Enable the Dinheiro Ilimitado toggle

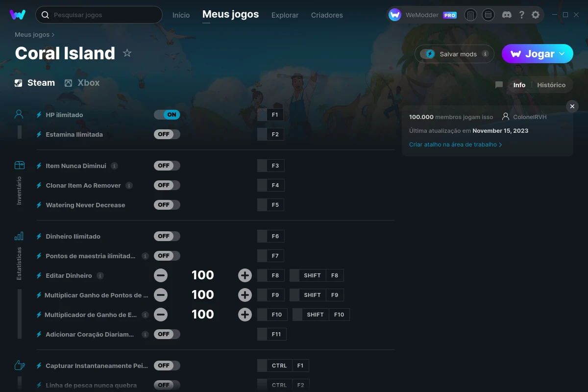pos(167,236)
